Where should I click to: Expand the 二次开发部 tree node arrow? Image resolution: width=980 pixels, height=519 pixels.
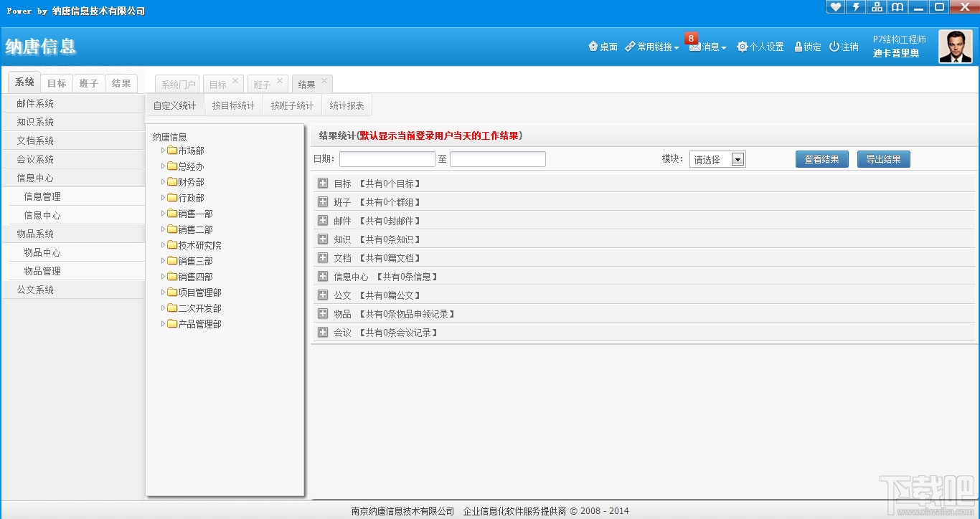164,308
